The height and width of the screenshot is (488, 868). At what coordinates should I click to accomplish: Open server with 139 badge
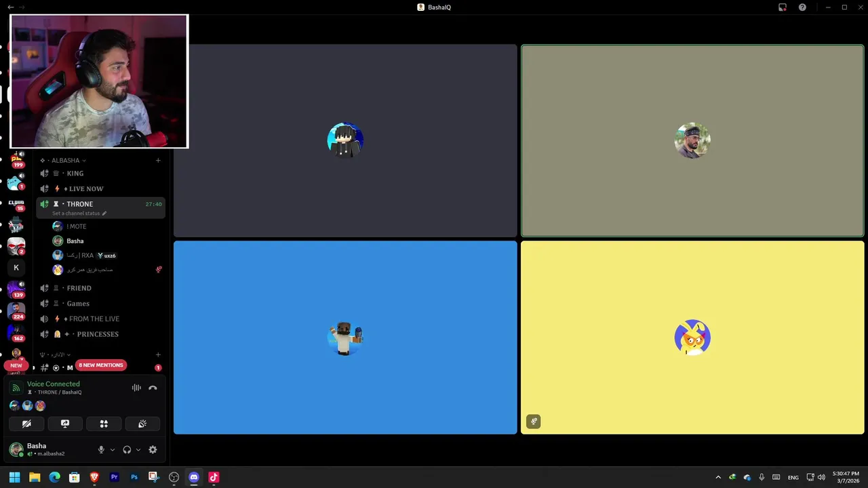16,289
